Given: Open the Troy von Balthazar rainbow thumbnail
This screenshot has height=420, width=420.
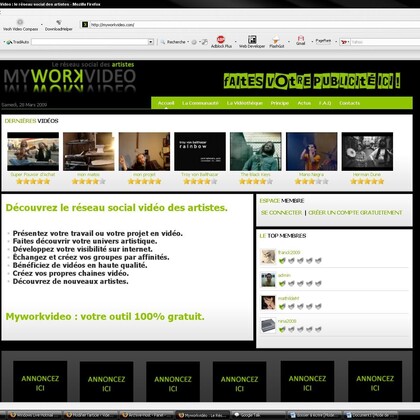Looking at the screenshot, I should click(200, 151).
